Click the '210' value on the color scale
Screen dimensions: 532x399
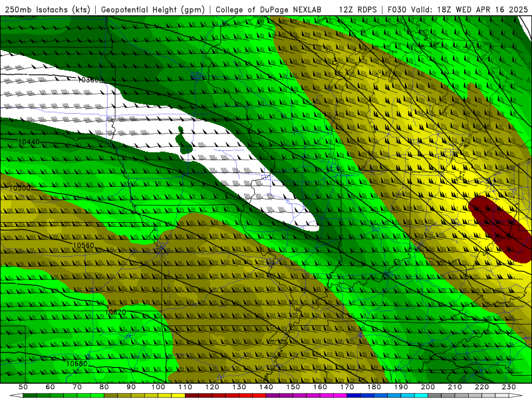point(455,387)
